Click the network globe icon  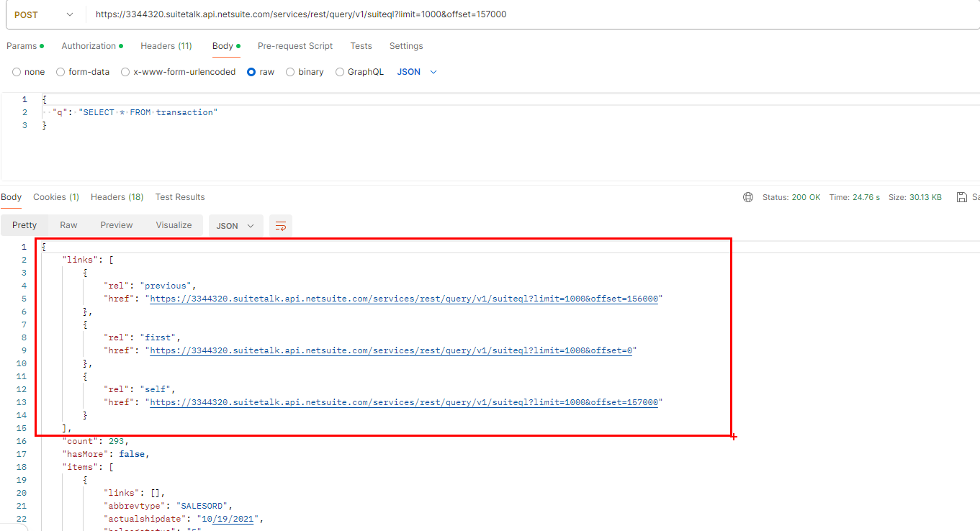748,197
